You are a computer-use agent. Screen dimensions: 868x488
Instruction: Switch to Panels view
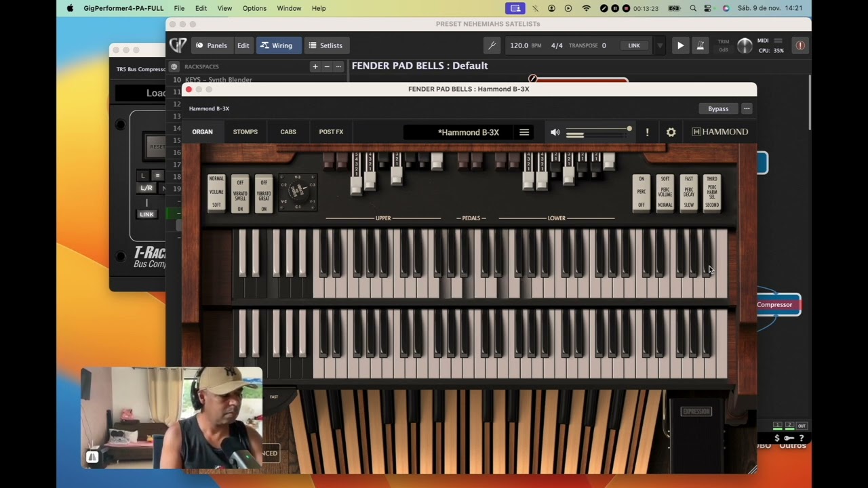click(x=212, y=45)
